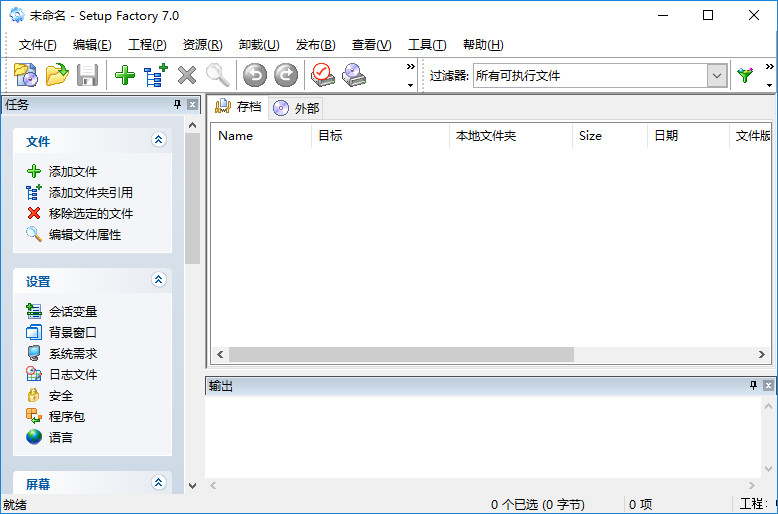Sort by the 日期 column header
The image size is (778, 514).
[x=689, y=135]
